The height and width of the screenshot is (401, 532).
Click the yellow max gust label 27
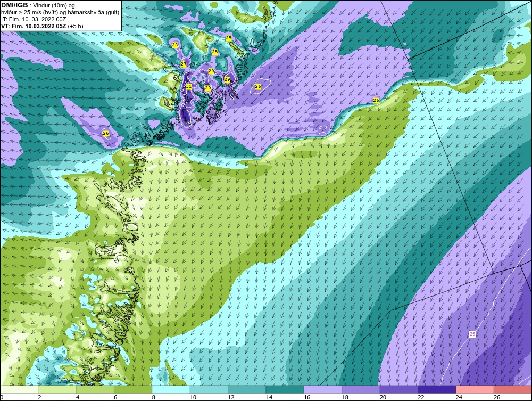coord(184,64)
